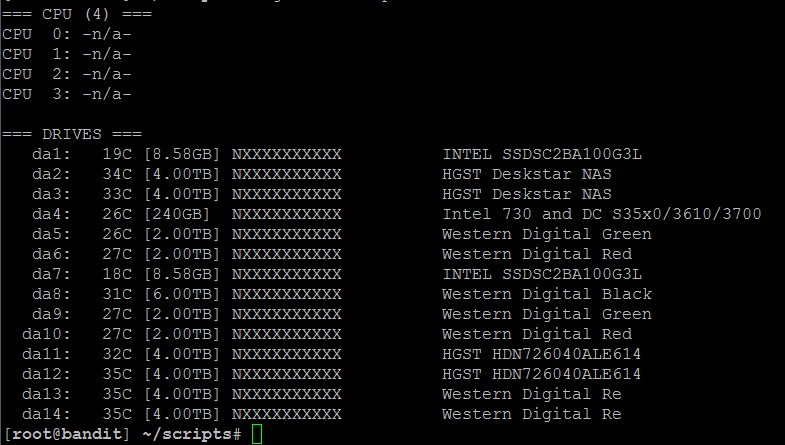Click the 31C temperature of da8

[117, 294]
